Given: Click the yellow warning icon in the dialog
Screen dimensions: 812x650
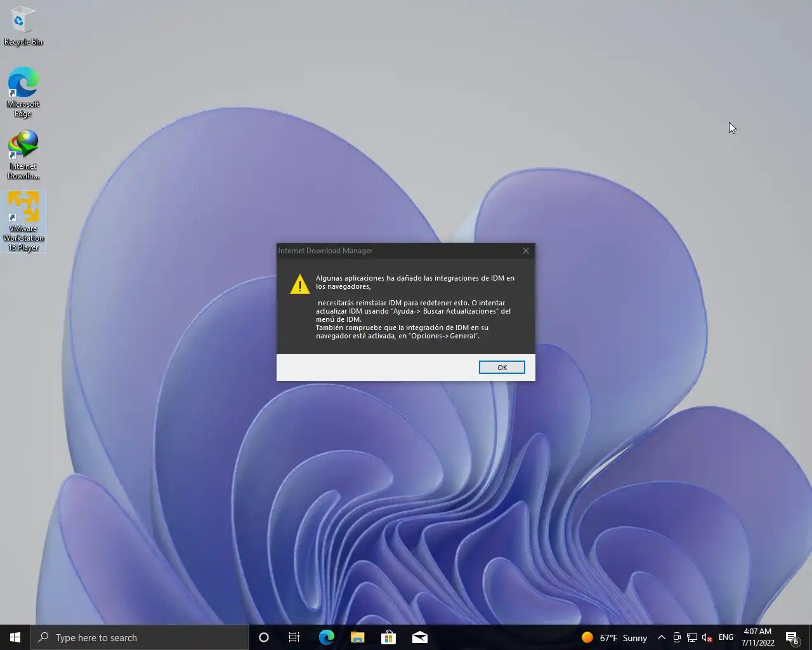Looking at the screenshot, I should [x=299, y=284].
